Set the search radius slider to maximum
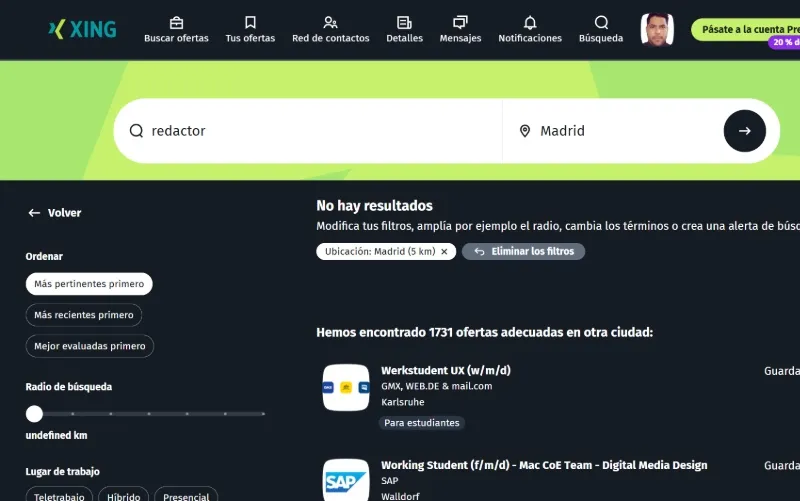 click(x=263, y=414)
